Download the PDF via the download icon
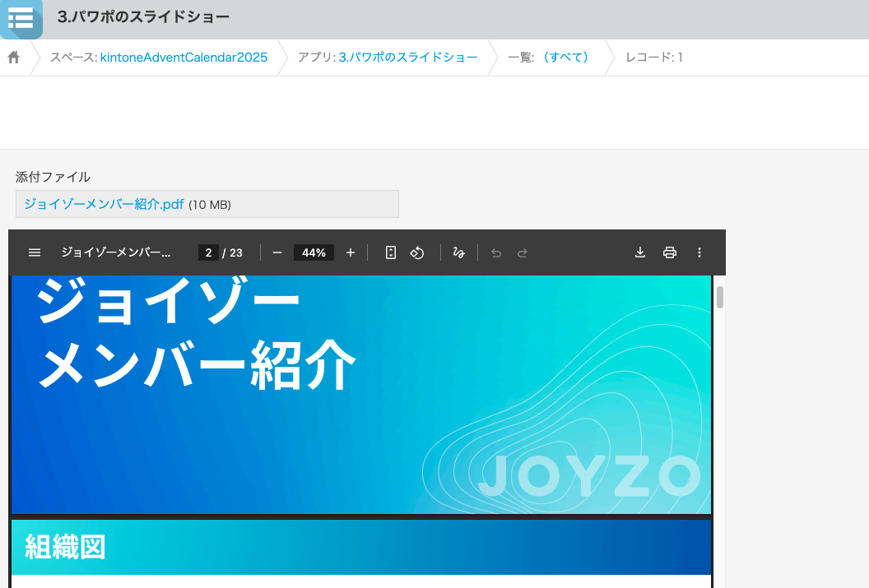 pyautogui.click(x=640, y=252)
